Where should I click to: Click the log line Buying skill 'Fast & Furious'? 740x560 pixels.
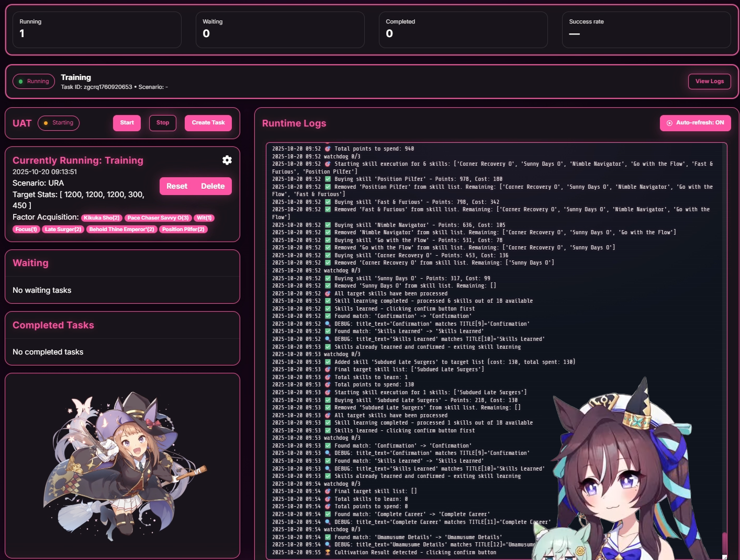tap(386, 202)
